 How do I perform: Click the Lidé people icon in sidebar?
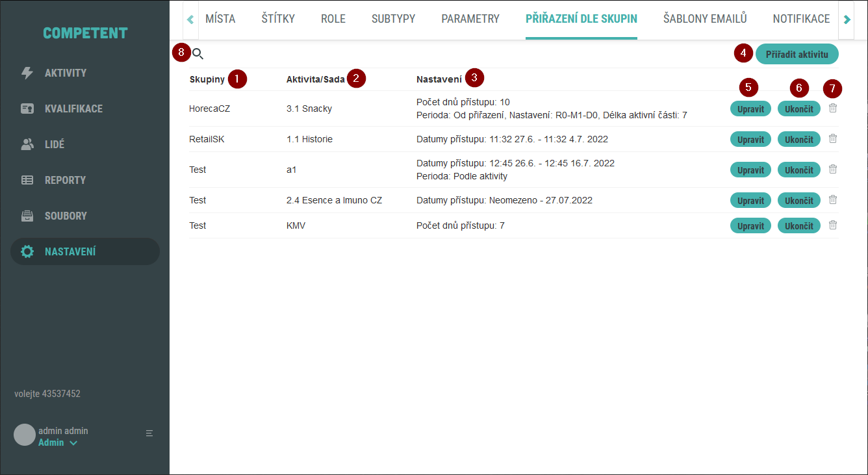click(27, 144)
